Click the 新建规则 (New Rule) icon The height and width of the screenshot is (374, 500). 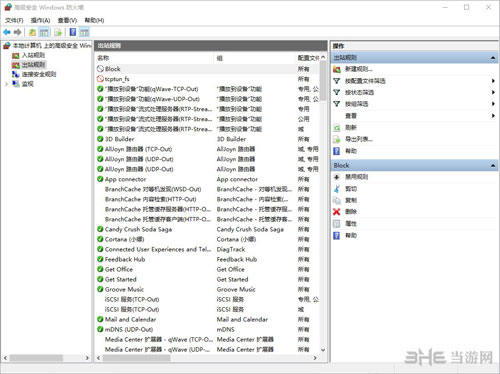pos(337,69)
